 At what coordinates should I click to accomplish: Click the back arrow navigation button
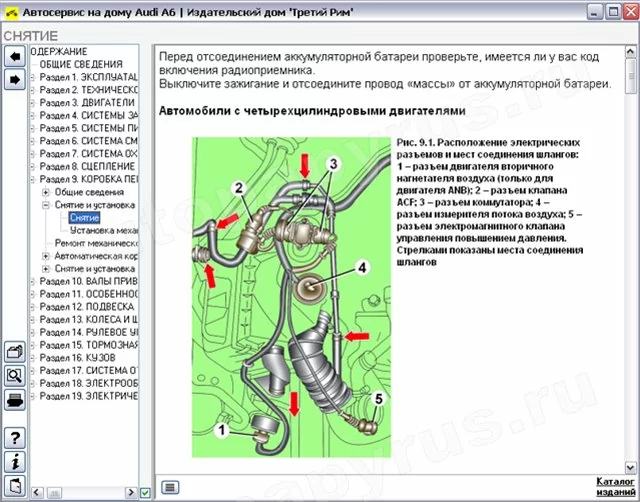[x=15, y=56]
